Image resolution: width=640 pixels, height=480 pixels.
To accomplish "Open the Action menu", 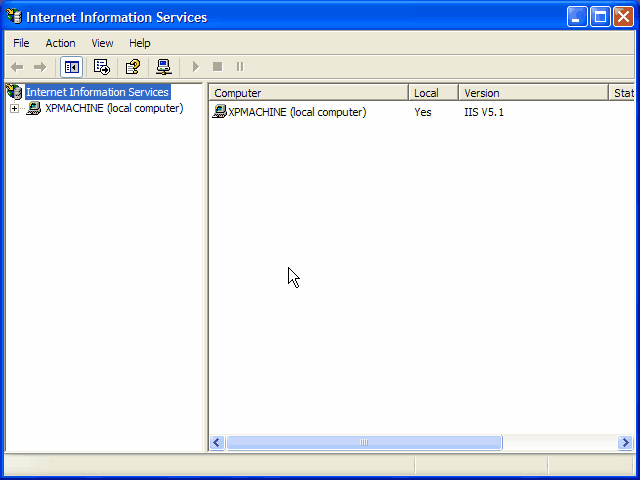I will tap(60, 43).
